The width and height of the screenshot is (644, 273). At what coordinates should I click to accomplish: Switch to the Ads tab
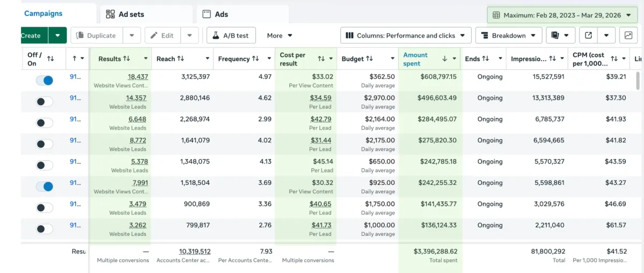click(221, 14)
